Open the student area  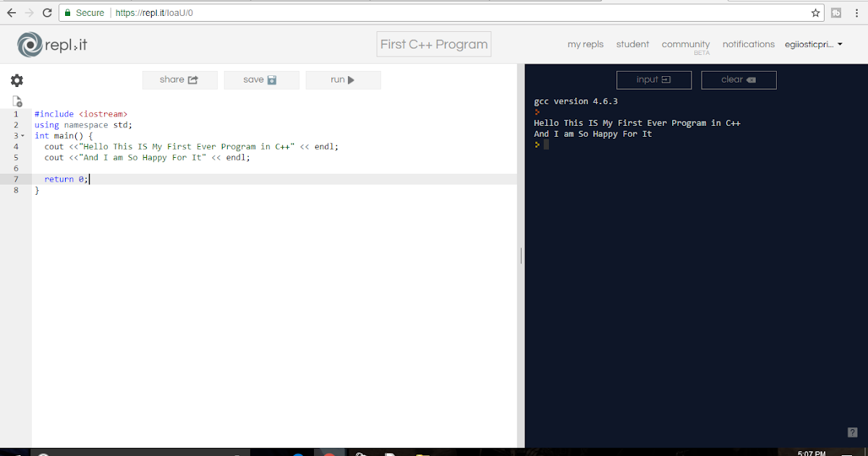632,44
